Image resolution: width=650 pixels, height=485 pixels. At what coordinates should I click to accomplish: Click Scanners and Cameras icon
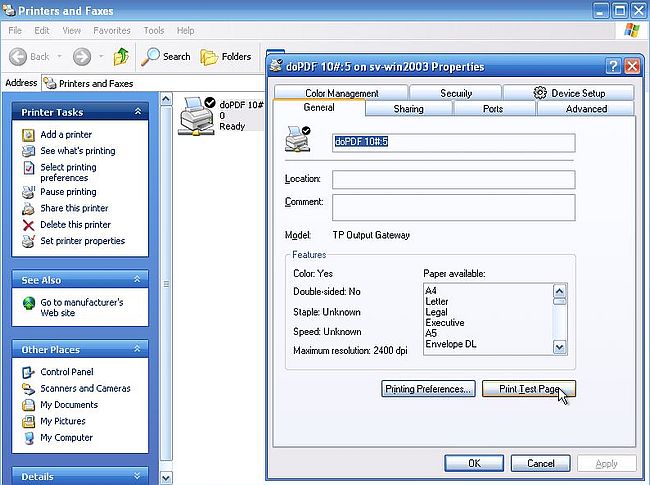pos(28,389)
